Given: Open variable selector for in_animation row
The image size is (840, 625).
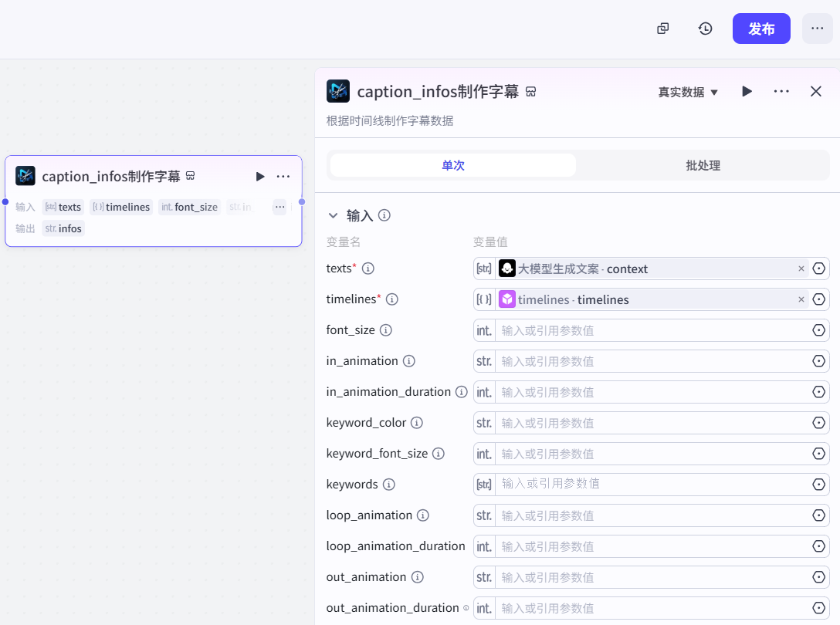Looking at the screenshot, I should (818, 361).
